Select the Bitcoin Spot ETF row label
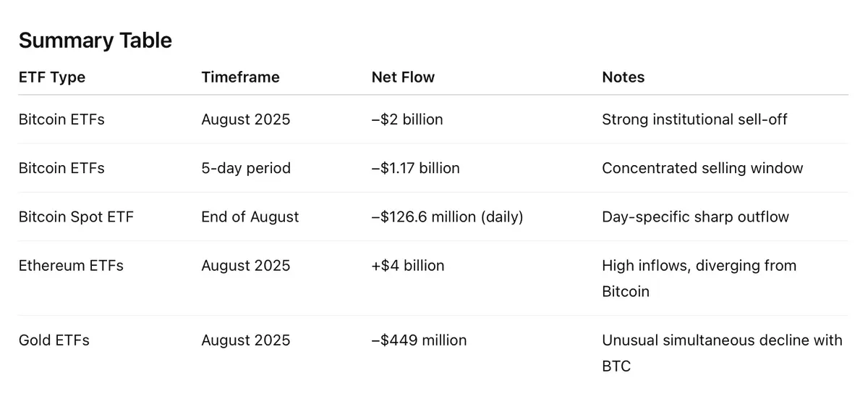 (76, 217)
